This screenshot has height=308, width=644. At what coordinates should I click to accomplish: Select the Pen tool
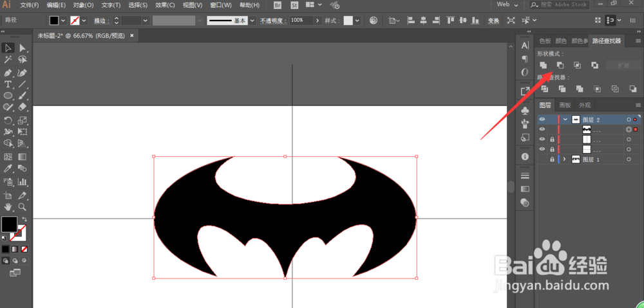point(8,73)
